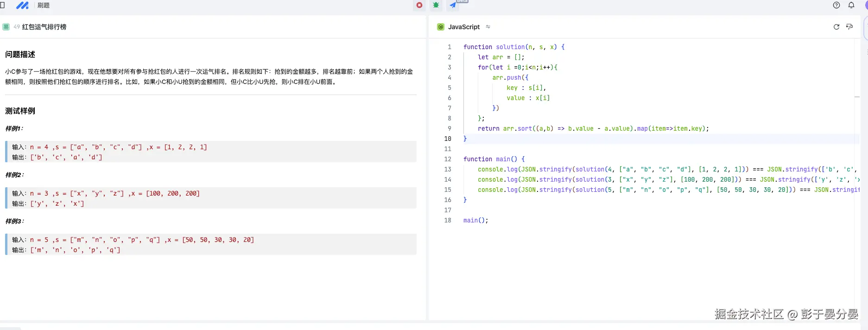The height and width of the screenshot is (330, 868).
Task: Click the JavaScript language label
Action: pyautogui.click(x=464, y=27)
